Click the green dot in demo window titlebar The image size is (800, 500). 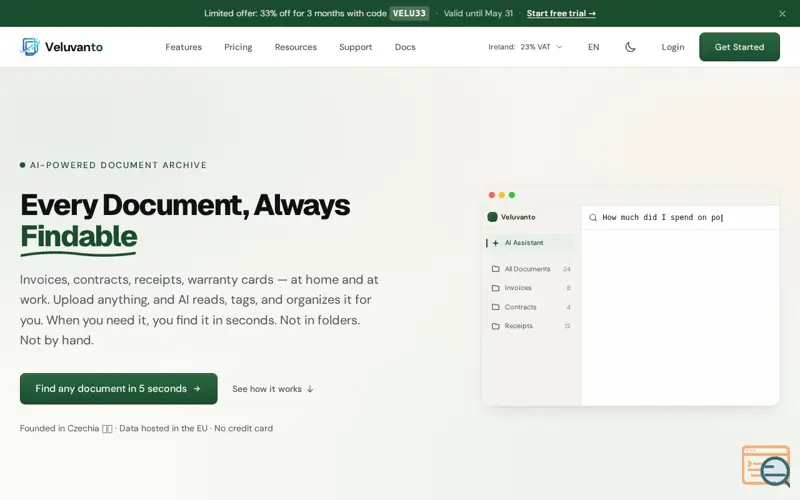point(512,195)
